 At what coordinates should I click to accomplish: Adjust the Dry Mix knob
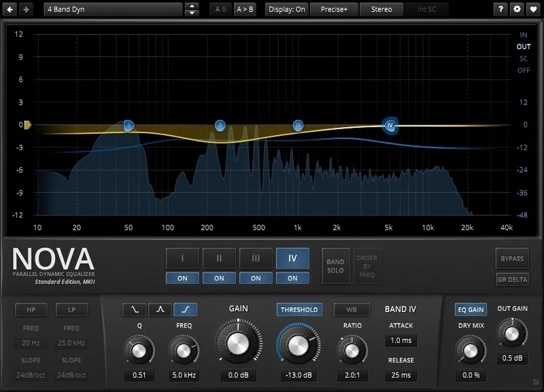pos(469,351)
